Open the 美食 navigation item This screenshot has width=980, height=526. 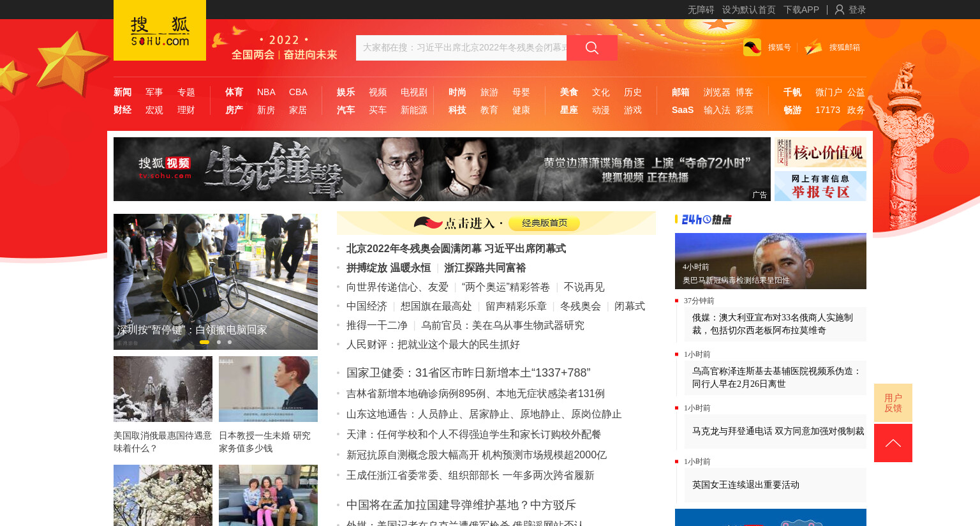tap(569, 92)
